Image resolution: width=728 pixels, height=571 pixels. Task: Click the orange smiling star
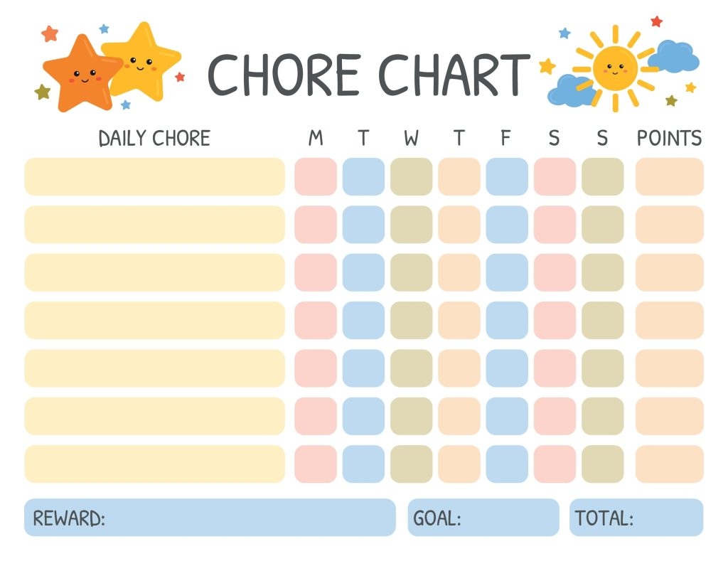pos(80,75)
